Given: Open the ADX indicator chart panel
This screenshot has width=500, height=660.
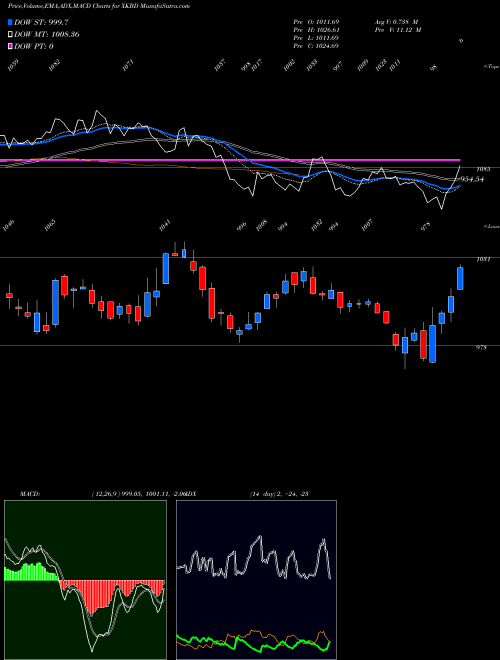Looking at the screenshot, I should tap(256, 580).
